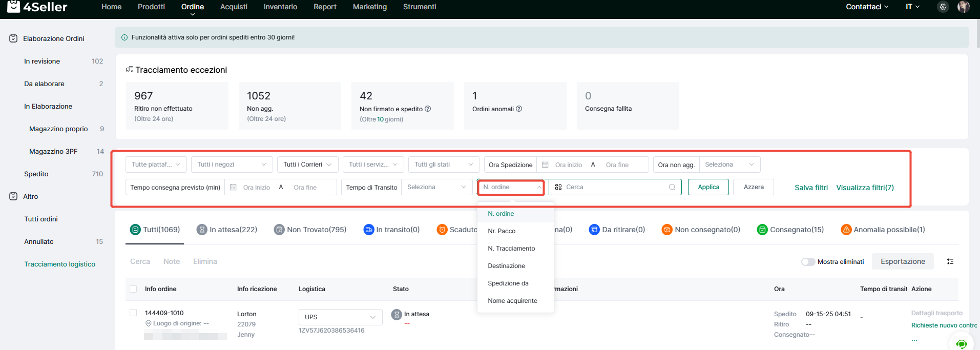Expand the Tutti gli stati filter

point(444,164)
